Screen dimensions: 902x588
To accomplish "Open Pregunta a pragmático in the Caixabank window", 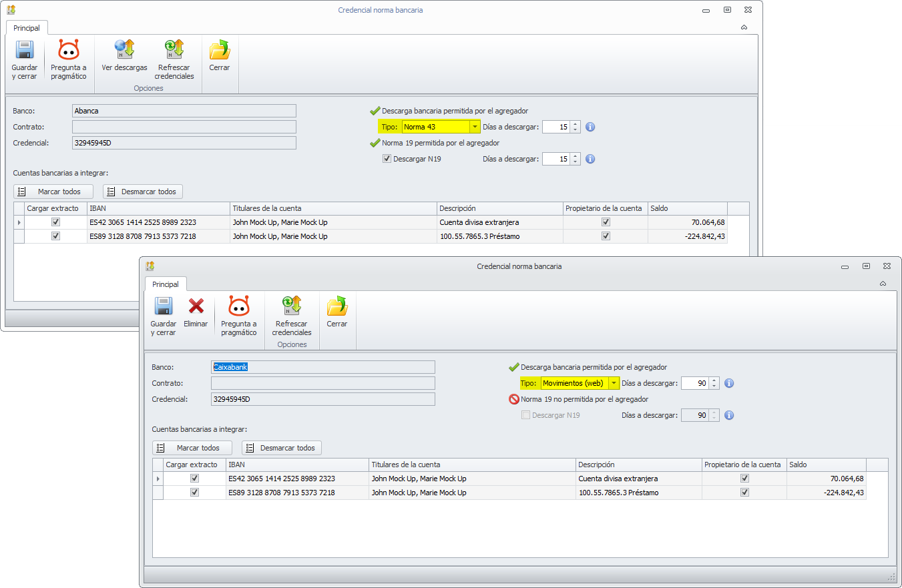I will coord(239,316).
